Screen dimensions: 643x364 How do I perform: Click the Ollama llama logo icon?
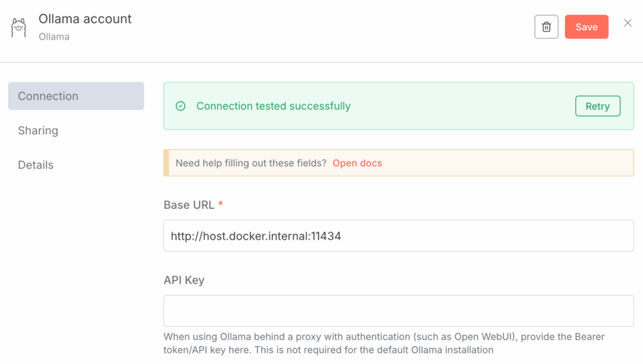click(x=18, y=28)
